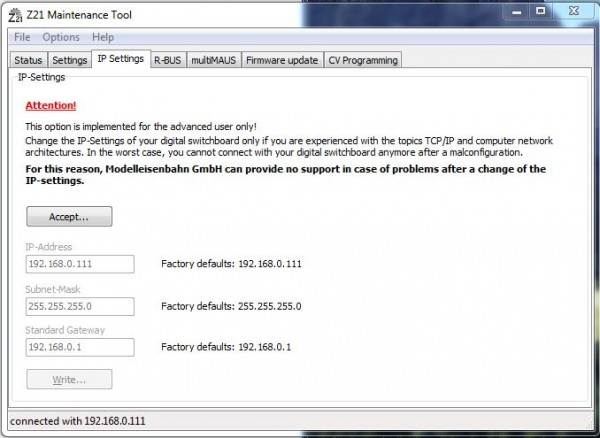
Task: Select the IP Settings tab
Action: [x=121, y=59]
